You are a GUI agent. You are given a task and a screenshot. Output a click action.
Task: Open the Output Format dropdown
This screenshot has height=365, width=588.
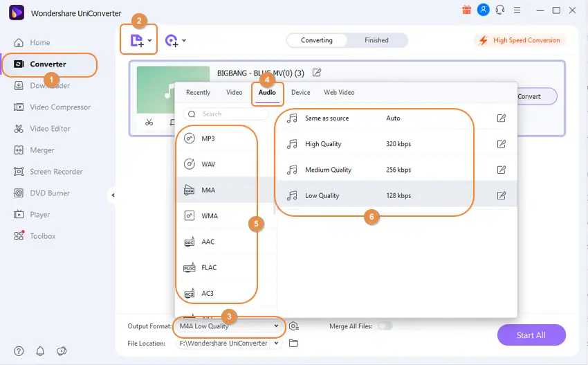(229, 326)
